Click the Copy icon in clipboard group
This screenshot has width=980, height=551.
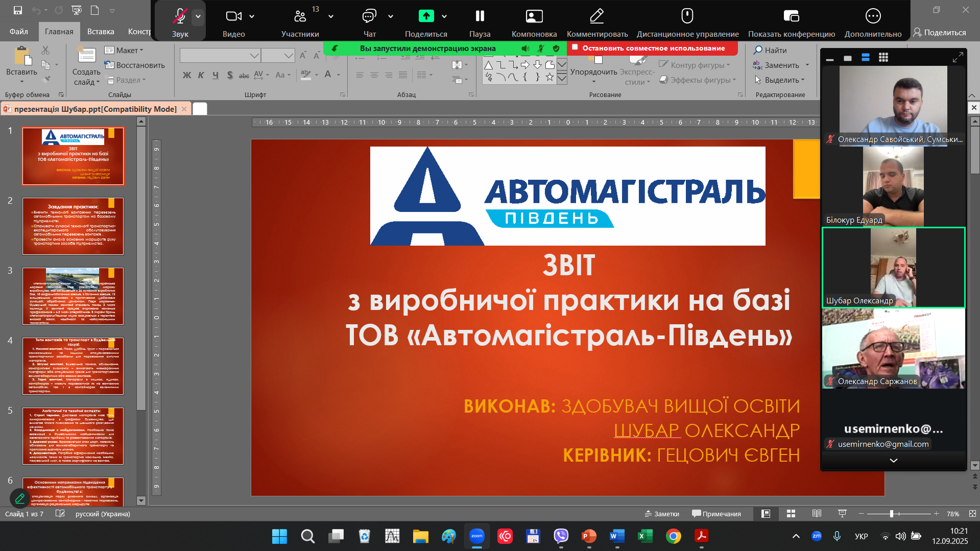(x=45, y=65)
